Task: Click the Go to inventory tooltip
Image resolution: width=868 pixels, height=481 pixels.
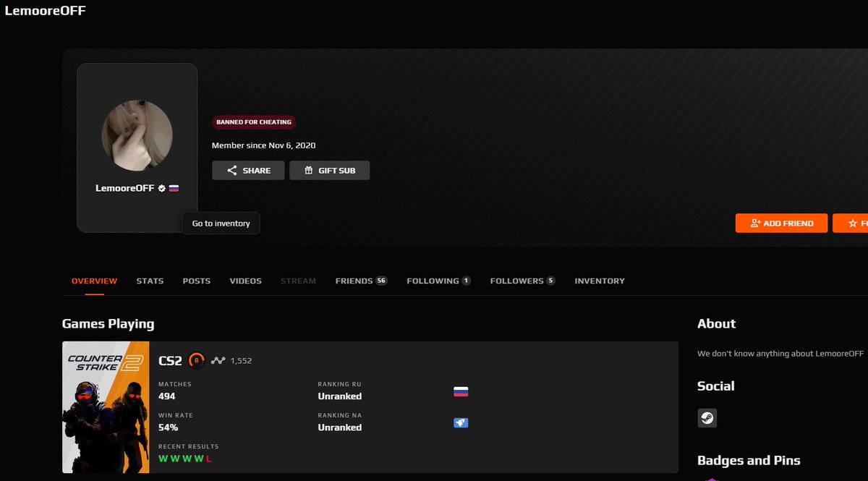Action: click(221, 224)
